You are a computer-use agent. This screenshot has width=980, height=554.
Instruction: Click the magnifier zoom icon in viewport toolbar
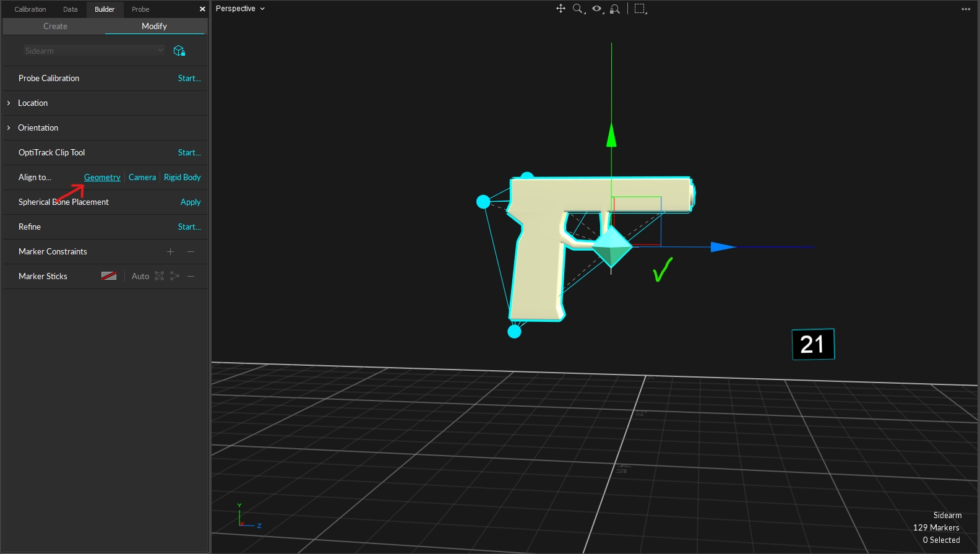[x=578, y=9]
